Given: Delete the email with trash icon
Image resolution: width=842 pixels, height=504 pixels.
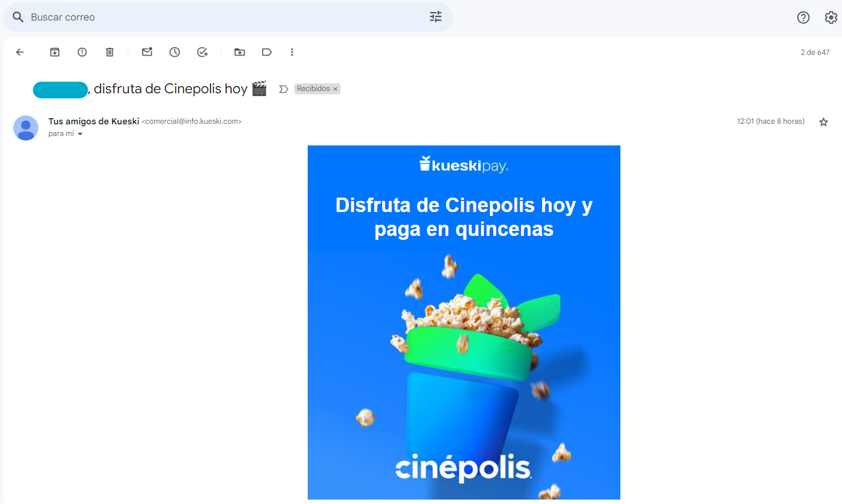Looking at the screenshot, I should coord(110,52).
